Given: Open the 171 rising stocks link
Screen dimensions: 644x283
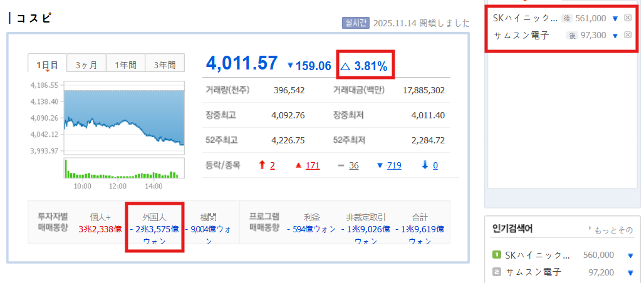Looking at the screenshot, I should point(313,165).
